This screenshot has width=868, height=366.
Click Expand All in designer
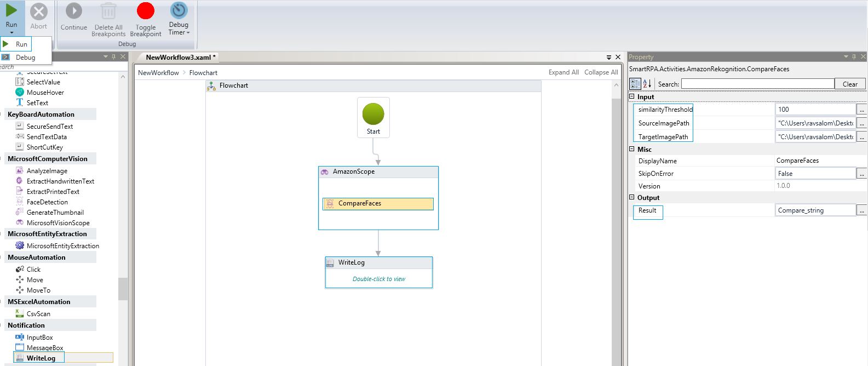tap(564, 72)
